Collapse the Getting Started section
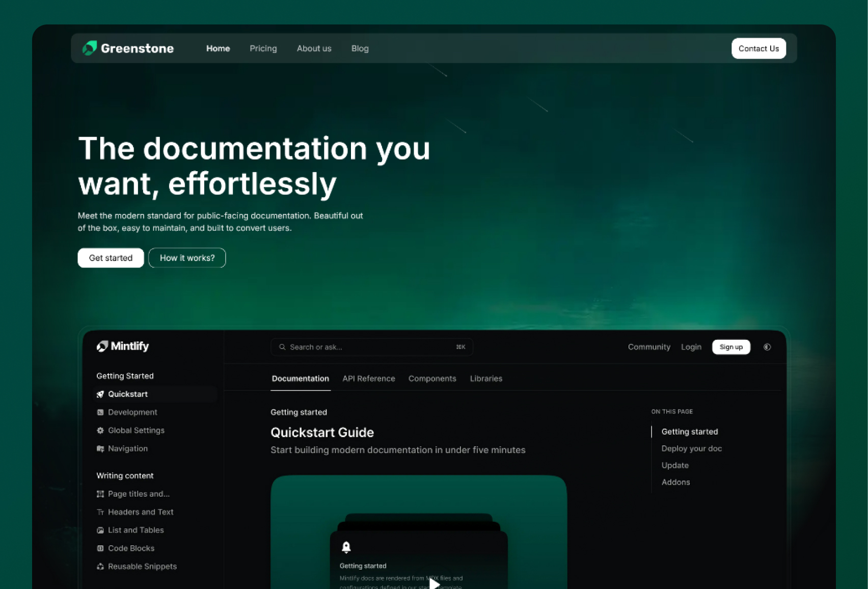868x589 pixels. pos(125,376)
